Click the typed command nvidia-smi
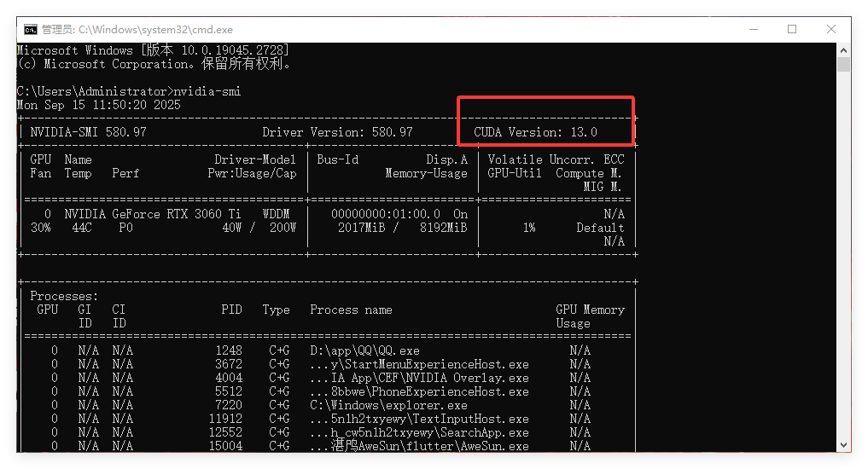Viewport: 868px width, 469px height. (x=207, y=91)
